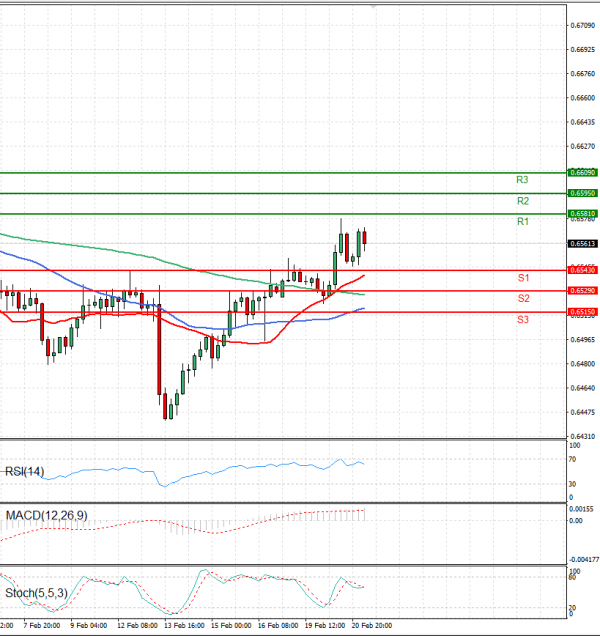Click the R2 resistance label

pyautogui.click(x=523, y=201)
